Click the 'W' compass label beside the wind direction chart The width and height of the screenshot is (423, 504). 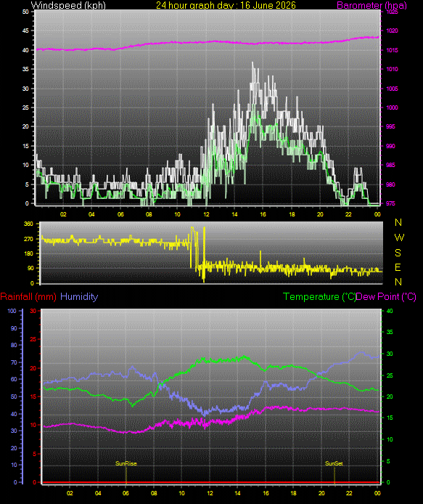click(399, 237)
